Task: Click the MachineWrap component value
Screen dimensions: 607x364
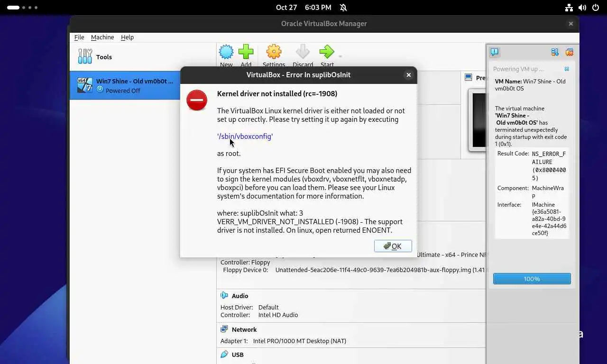Action: [x=549, y=192]
